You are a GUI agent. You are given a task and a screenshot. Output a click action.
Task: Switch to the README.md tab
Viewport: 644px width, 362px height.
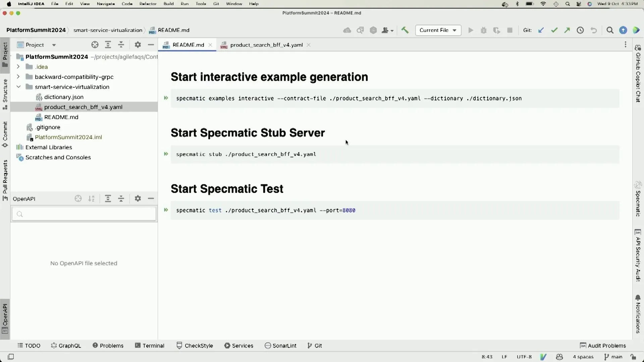(x=189, y=45)
